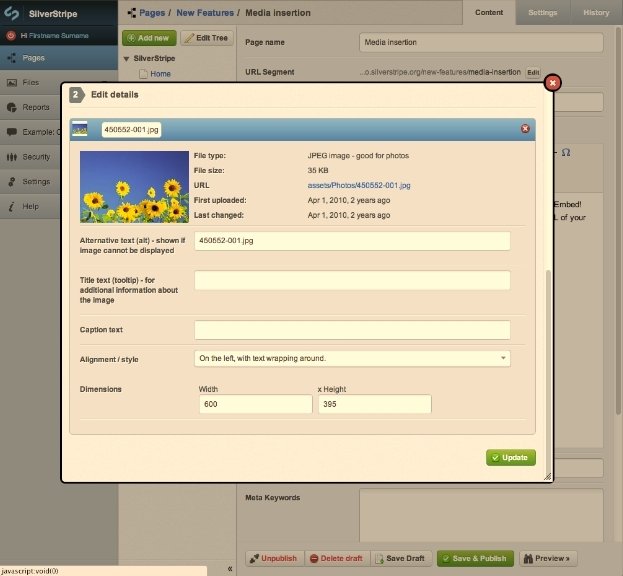Click the Add new button

(x=149, y=38)
